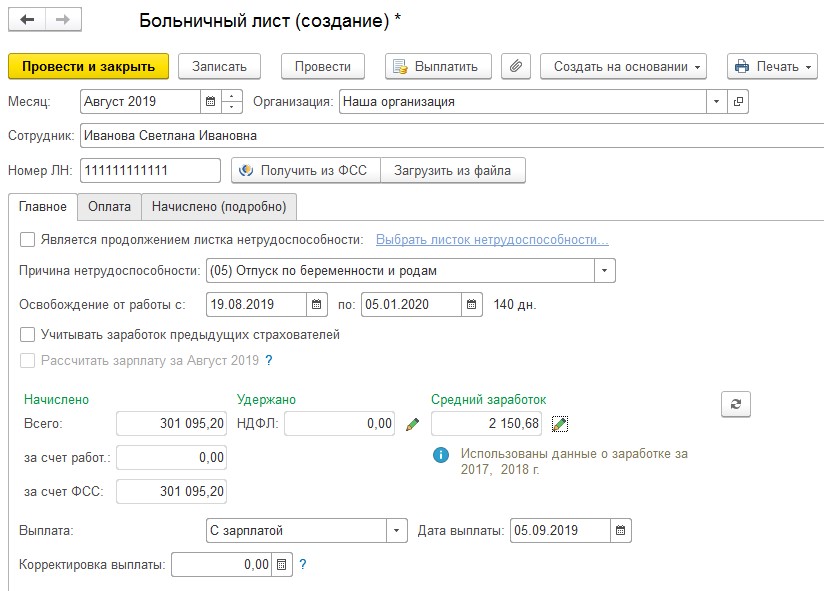Click pencil icon next to НДФЛ
The width and height of the screenshot is (824, 591).
(412, 424)
